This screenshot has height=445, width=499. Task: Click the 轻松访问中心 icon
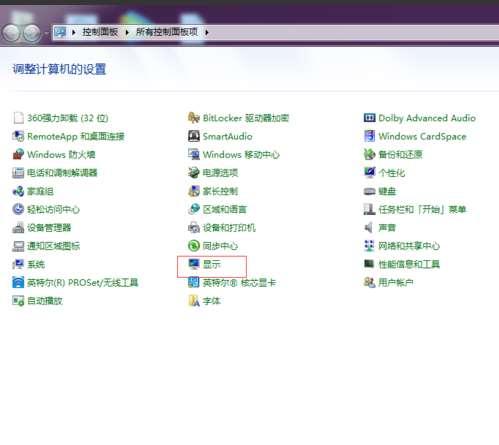18,209
